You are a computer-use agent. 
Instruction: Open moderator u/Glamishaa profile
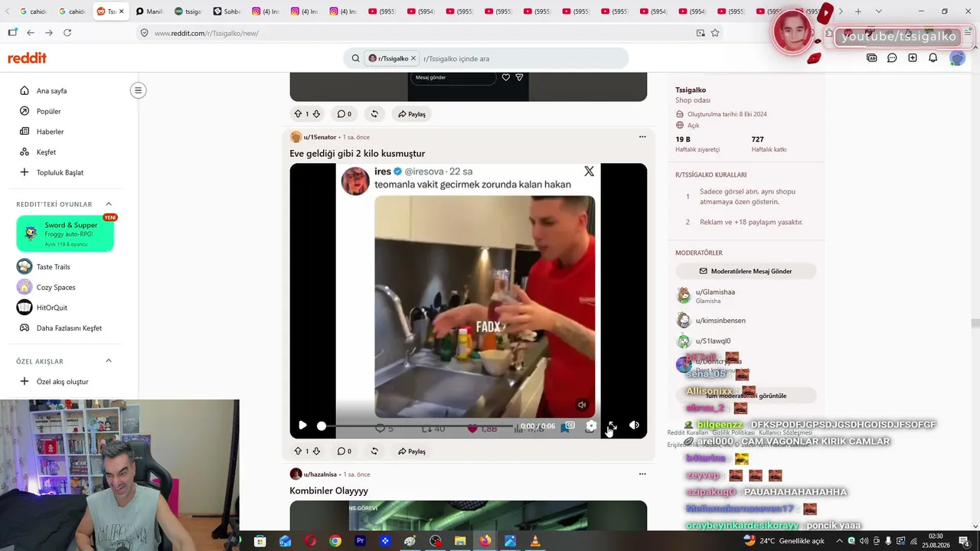(715, 292)
